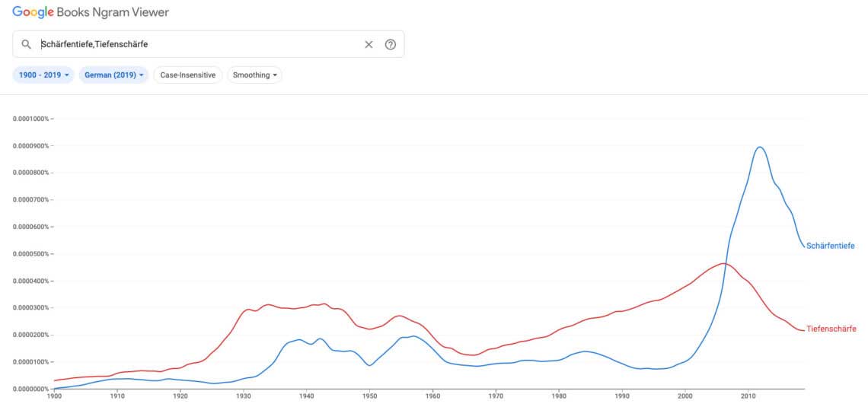Select the blue Schärfentiefe line label

pyautogui.click(x=830, y=246)
